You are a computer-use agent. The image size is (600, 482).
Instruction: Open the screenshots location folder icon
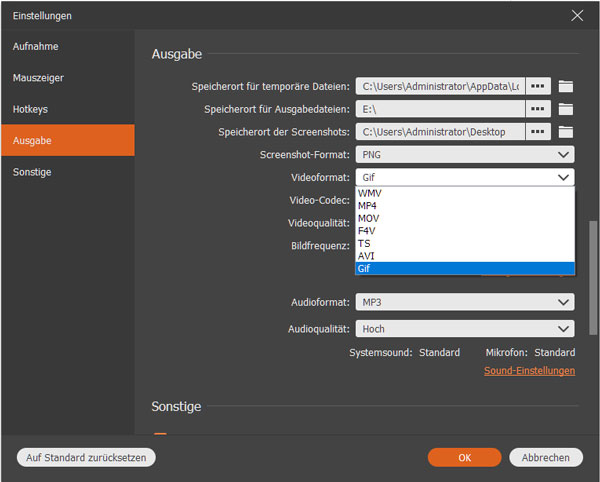pos(566,132)
